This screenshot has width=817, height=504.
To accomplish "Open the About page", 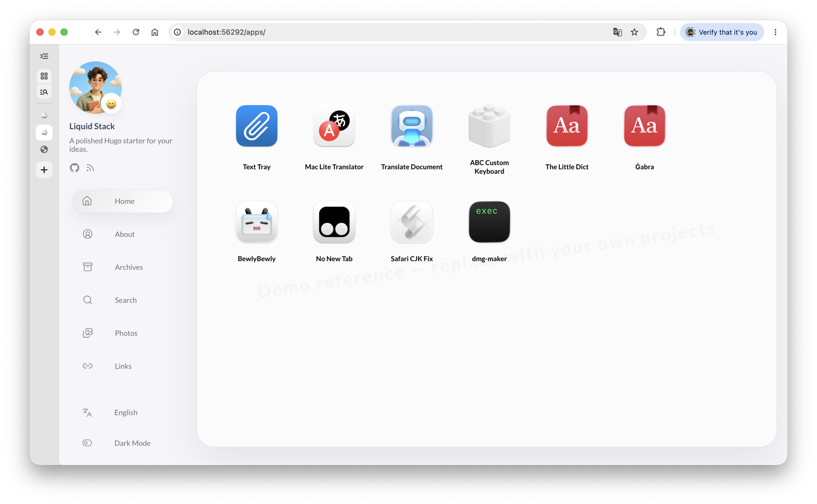I will point(123,234).
